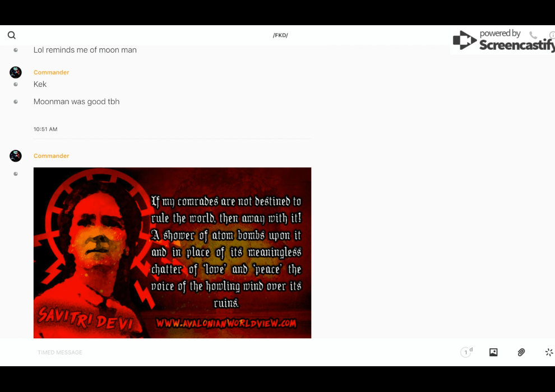Click Commander's avatar above the shared image

tap(16, 156)
